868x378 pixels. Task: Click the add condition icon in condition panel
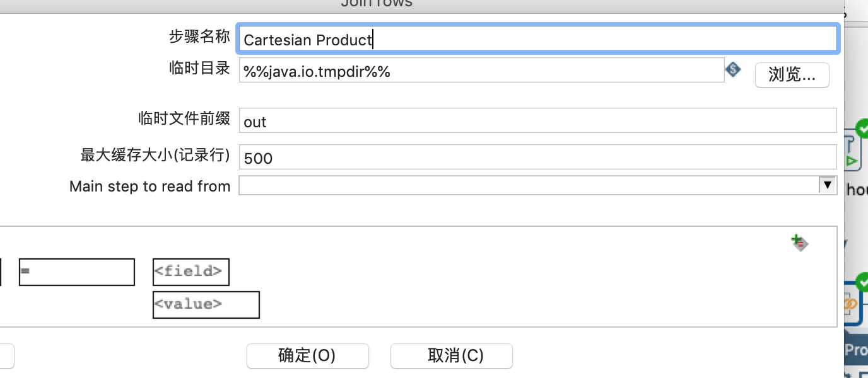(x=800, y=243)
